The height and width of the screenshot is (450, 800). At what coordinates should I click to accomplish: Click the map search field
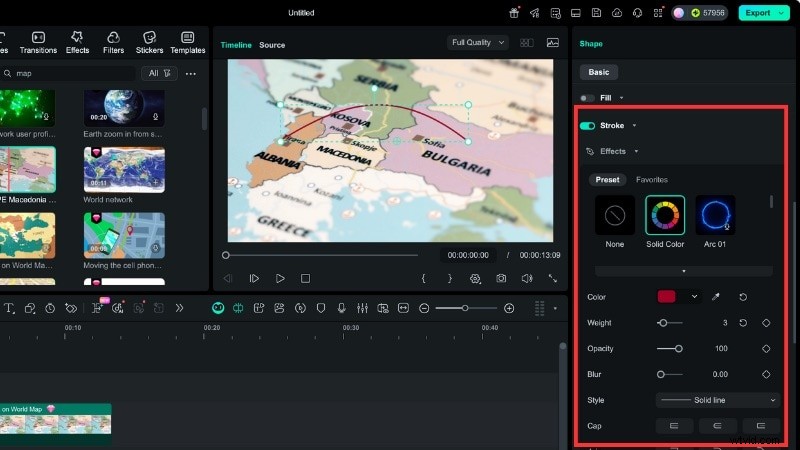point(69,73)
